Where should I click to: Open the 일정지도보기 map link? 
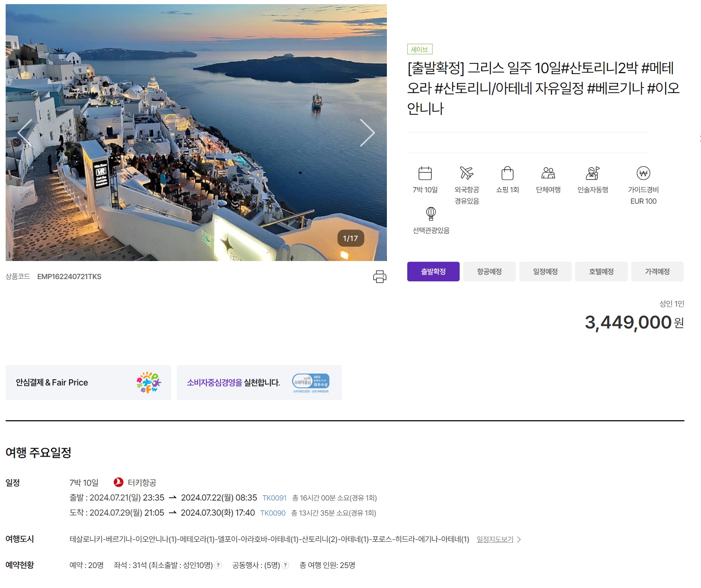[495, 539]
